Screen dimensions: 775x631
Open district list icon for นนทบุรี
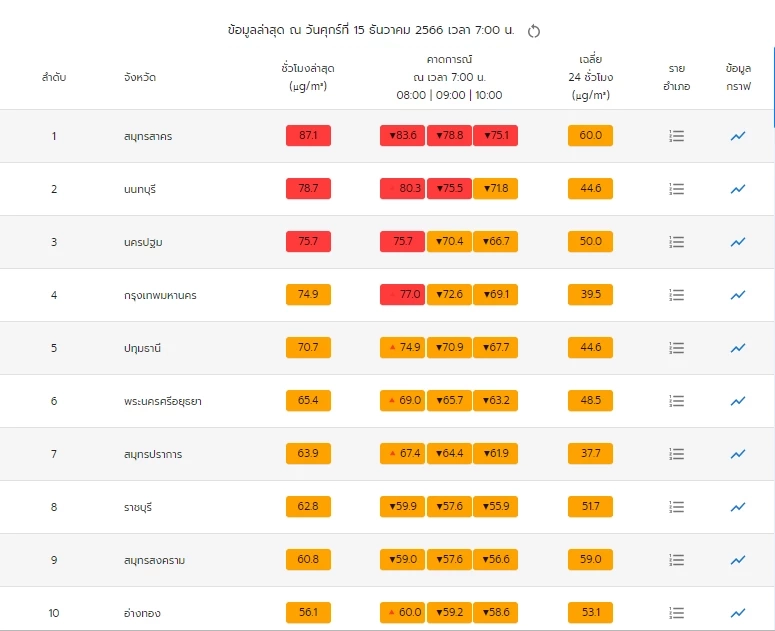coord(677,189)
